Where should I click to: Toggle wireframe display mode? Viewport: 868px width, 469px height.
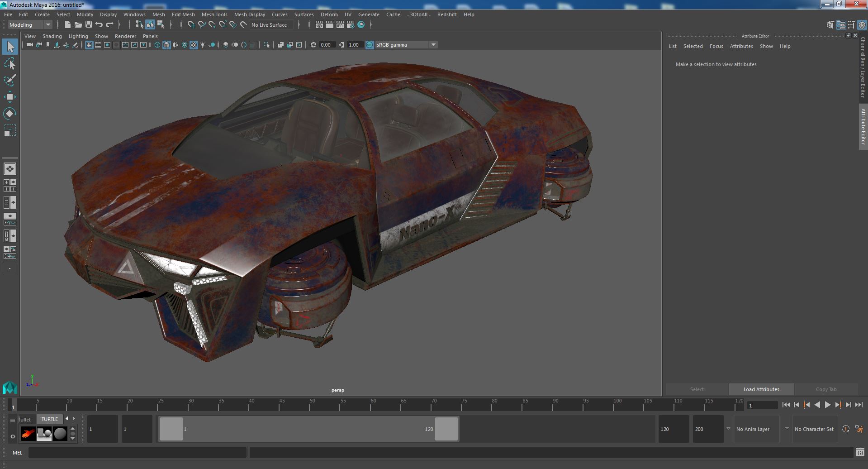[x=157, y=45]
